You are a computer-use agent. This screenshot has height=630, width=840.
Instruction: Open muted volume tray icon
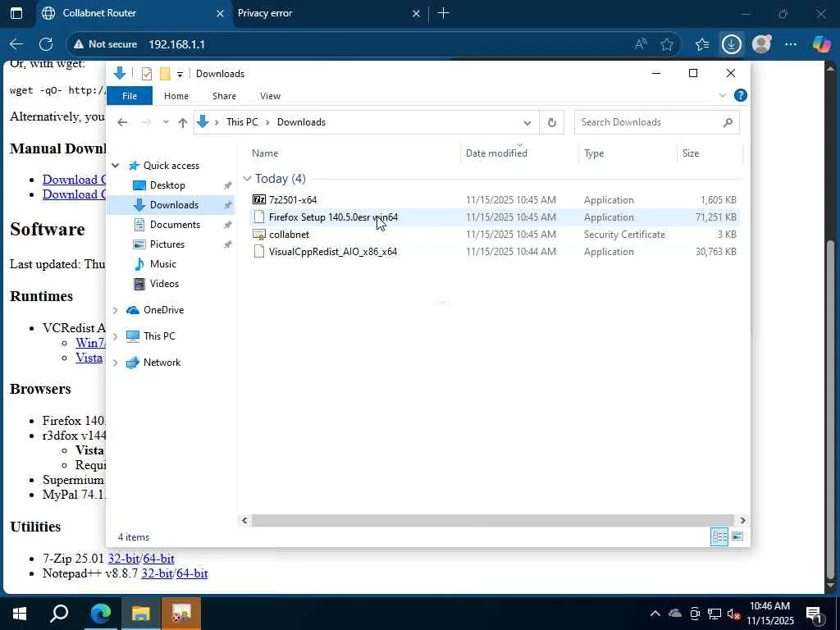(733, 614)
